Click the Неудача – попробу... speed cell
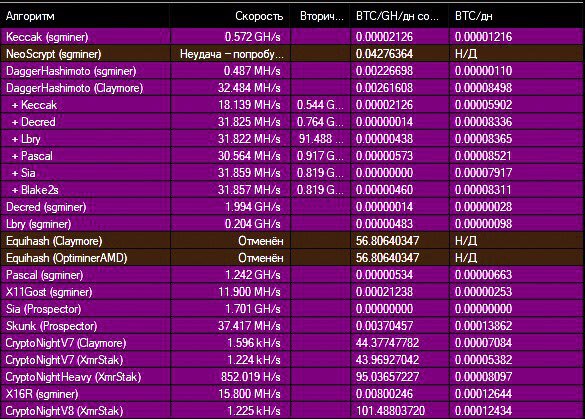 click(x=232, y=54)
